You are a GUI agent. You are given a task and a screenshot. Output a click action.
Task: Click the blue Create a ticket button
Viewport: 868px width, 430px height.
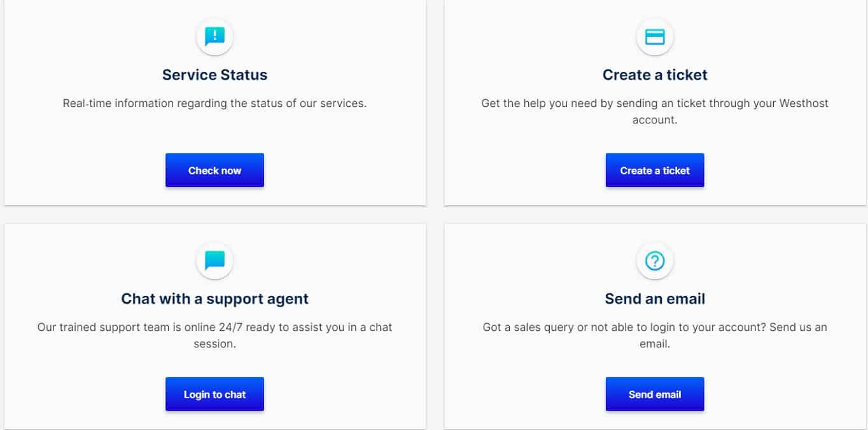tap(655, 170)
